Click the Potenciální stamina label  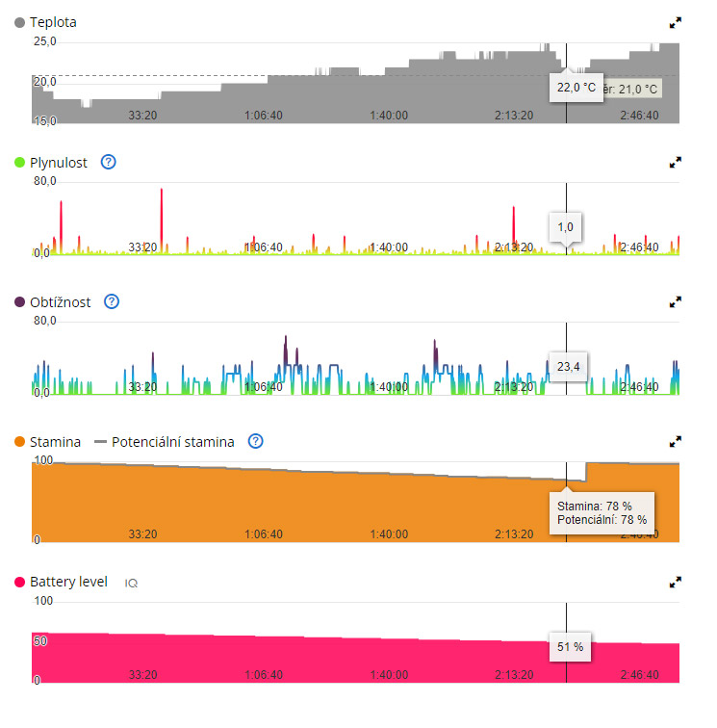tap(172, 442)
